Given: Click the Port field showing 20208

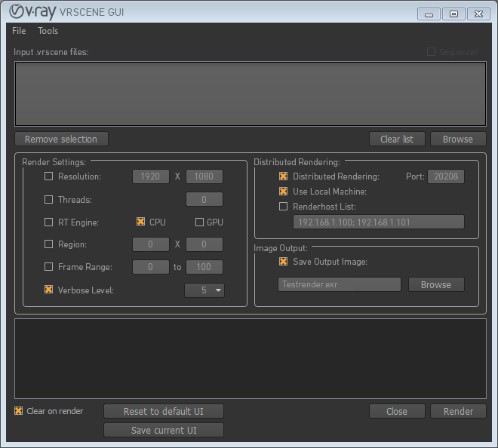Looking at the screenshot, I should (446, 176).
